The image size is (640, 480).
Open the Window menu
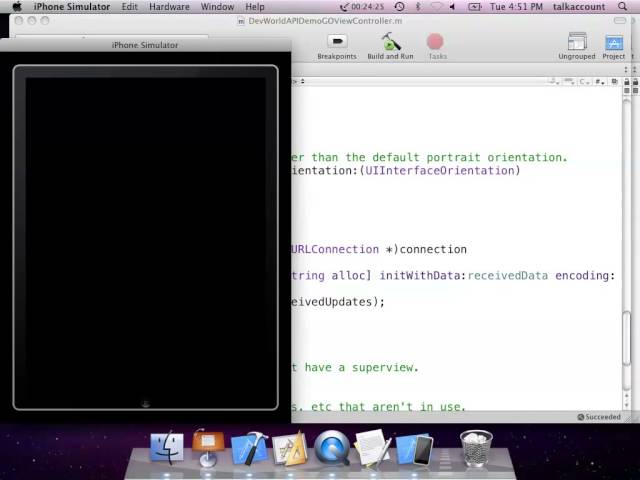(217, 7)
